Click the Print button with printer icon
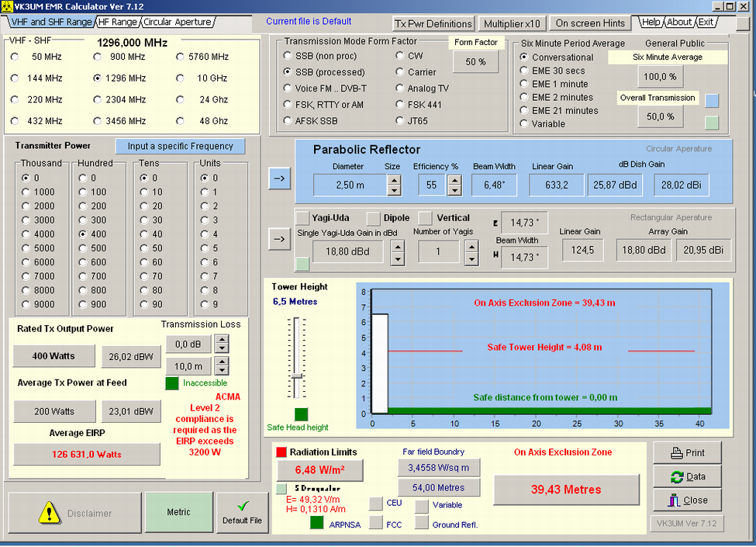The width and height of the screenshot is (756, 547). pyautogui.click(x=687, y=453)
